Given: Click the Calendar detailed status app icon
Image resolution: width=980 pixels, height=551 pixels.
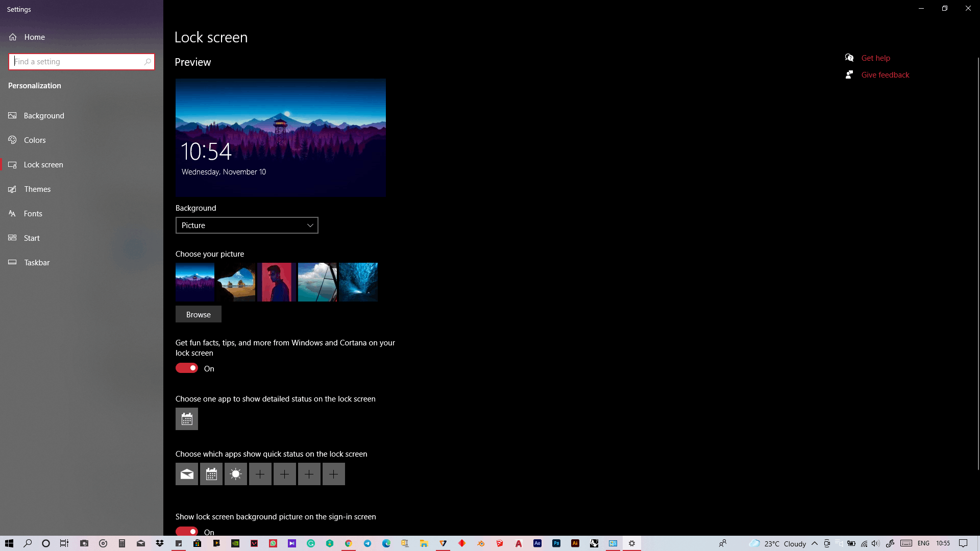Looking at the screenshot, I should 187,419.
